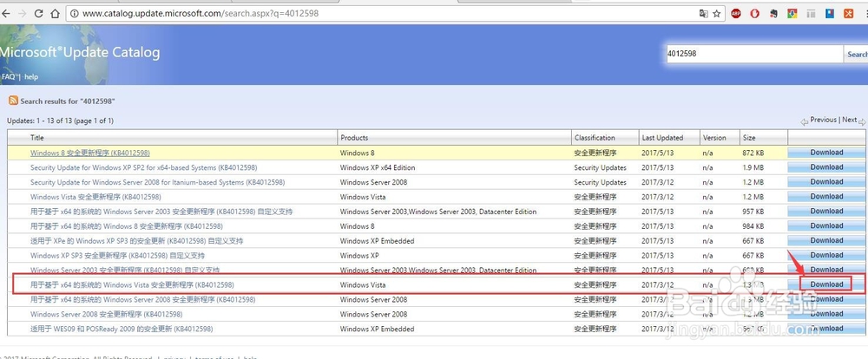Open the browser home page icon

click(x=54, y=13)
